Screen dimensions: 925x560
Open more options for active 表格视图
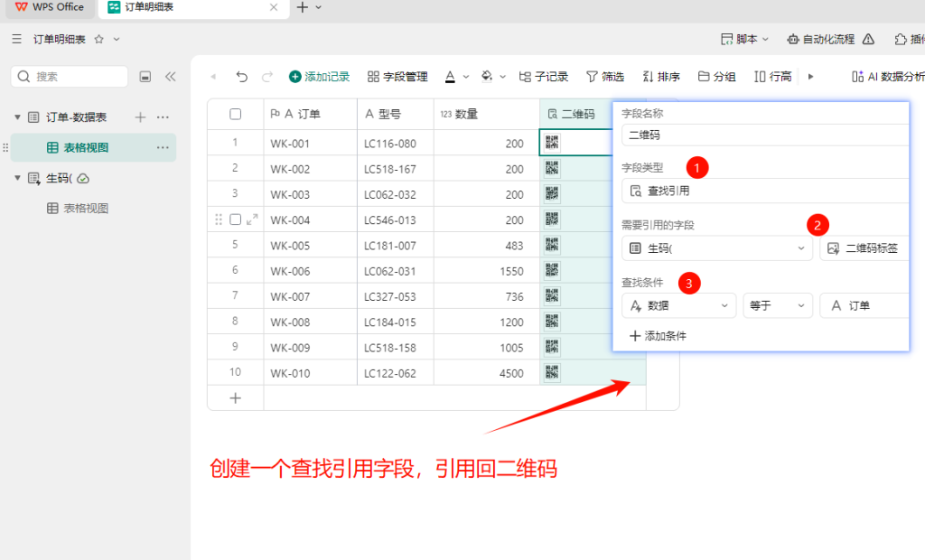(x=163, y=147)
